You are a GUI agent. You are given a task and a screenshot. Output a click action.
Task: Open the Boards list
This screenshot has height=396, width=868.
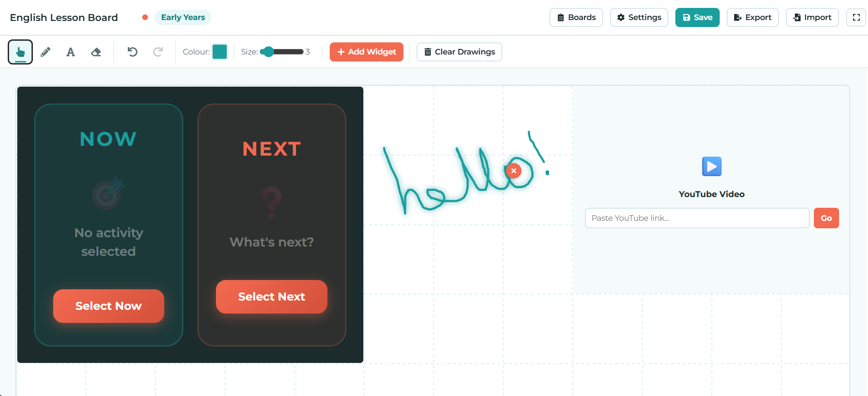576,17
